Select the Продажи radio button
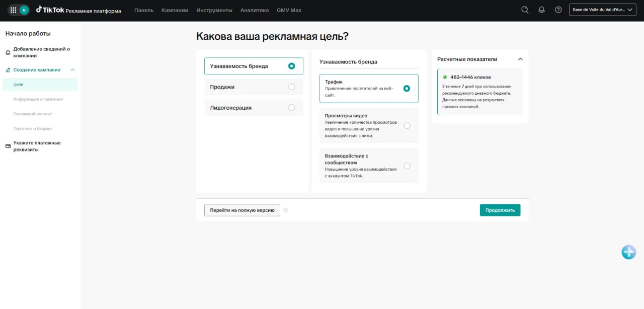Image resolution: width=644 pixels, height=309 pixels. pos(291,87)
